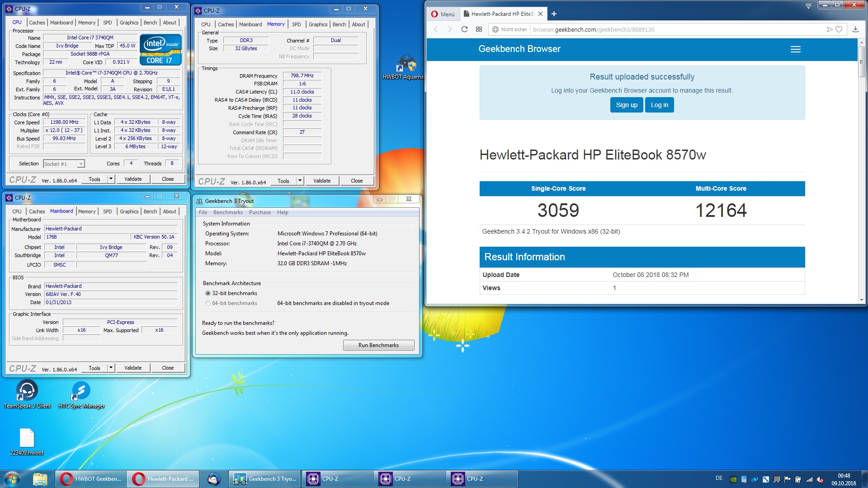Click Opera's back navigation arrow
Image resolution: width=868 pixels, height=488 pixels.
click(x=436, y=29)
